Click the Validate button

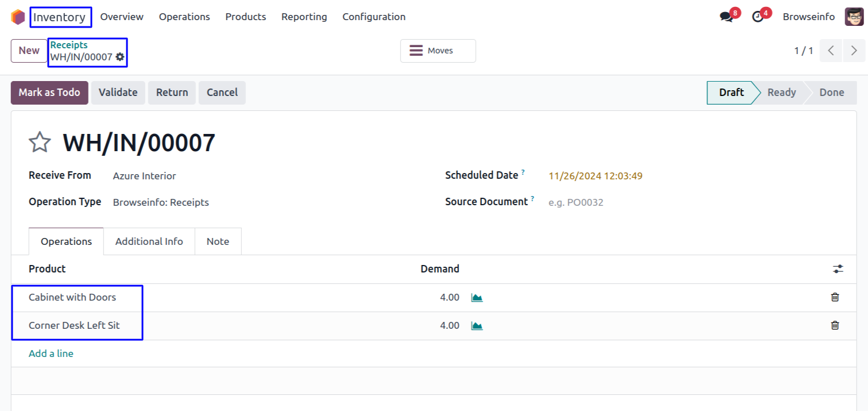tap(118, 93)
